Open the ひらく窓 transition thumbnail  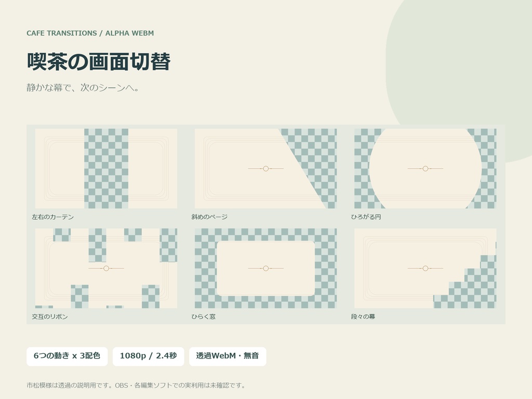pos(265,269)
